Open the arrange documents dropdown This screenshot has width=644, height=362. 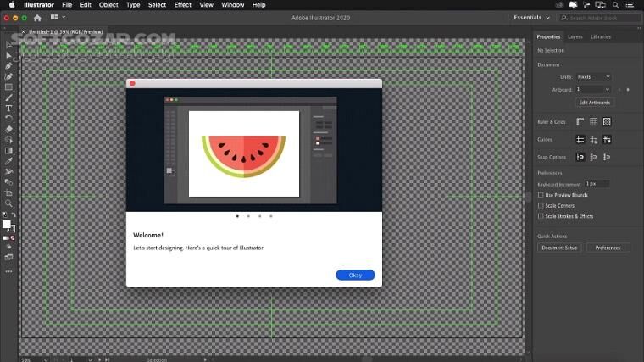coord(58,17)
